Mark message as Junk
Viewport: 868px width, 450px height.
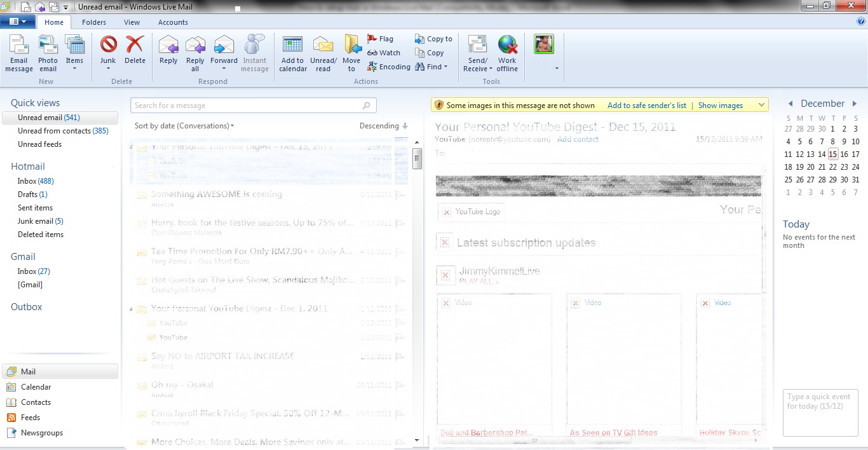click(108, 53)
